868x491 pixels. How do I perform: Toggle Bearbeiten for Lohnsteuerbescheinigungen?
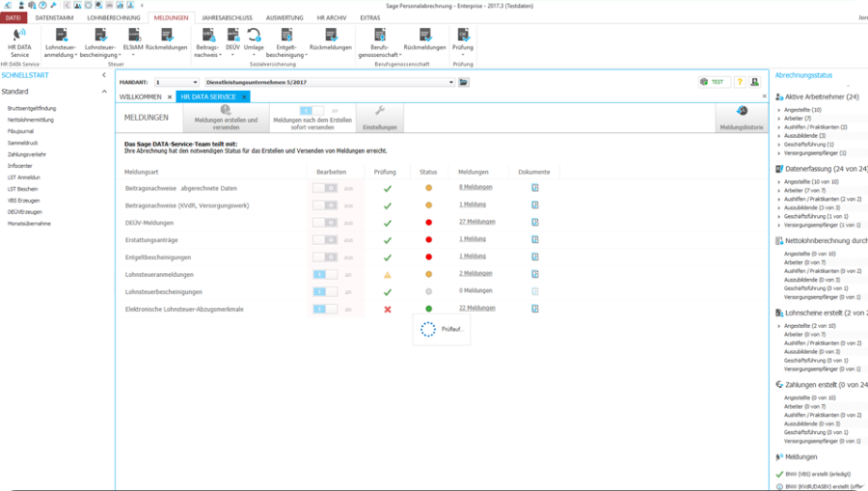[325, 291]
